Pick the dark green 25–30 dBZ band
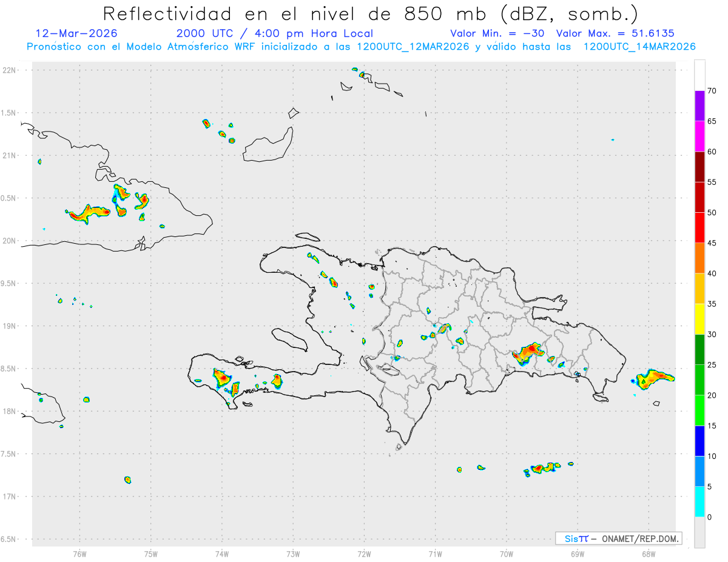Image resolution: width=728 pixels, height=562 pixels. coord(699,350)
